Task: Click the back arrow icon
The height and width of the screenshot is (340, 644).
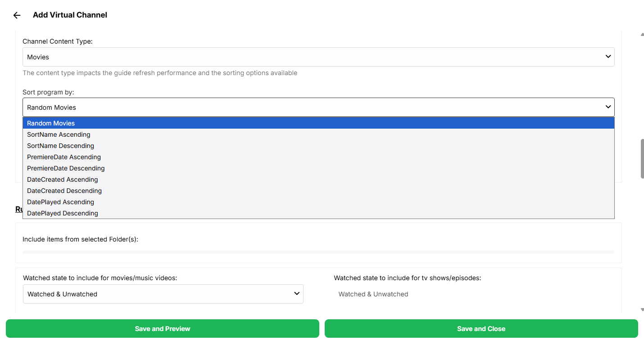Action: (x=17, y=15)
